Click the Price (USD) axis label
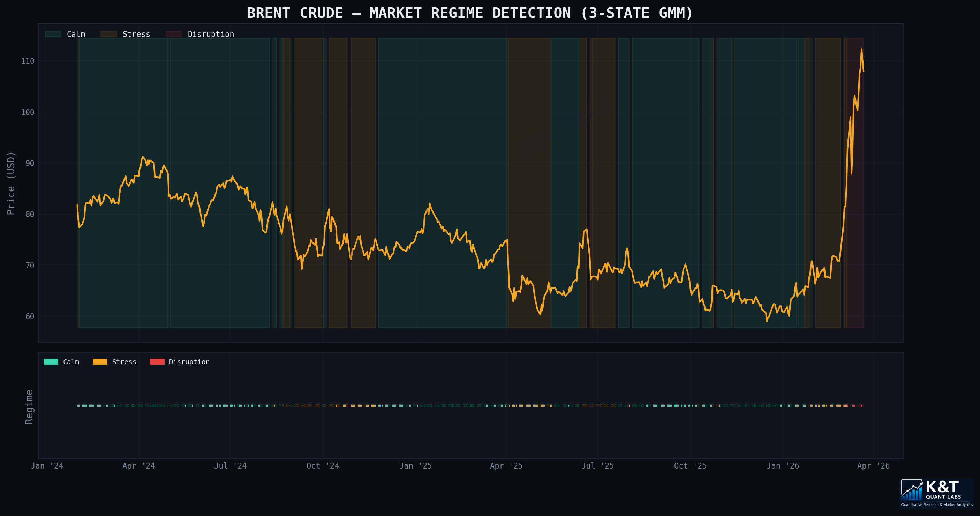 pos(11,183)
